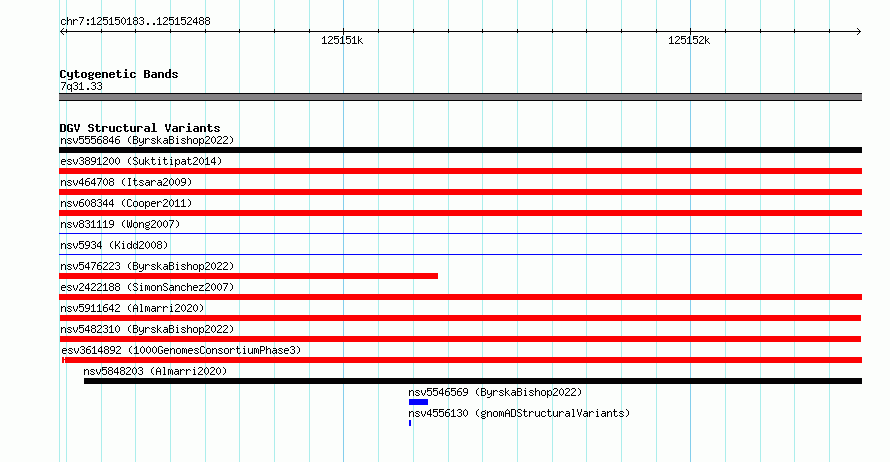Click the red bar for nsv5482310
890x462 pixels.
[x=460, y=339]
